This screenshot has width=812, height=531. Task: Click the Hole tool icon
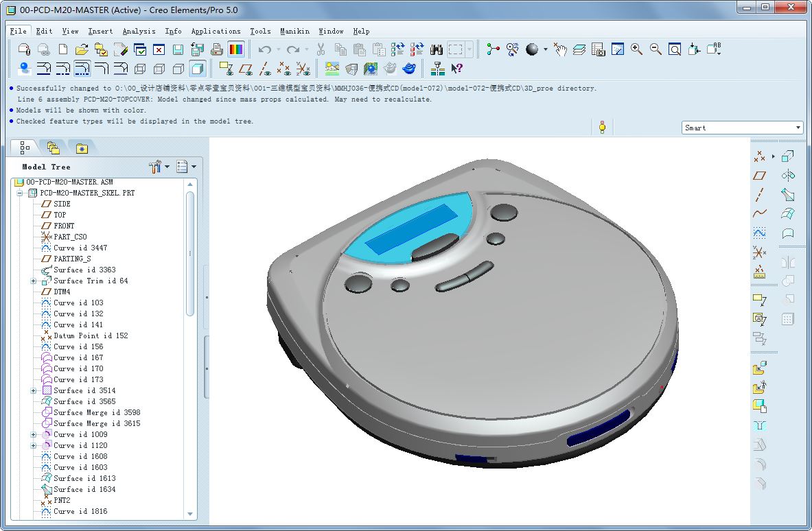pyautogui.click(x=759, y=425)
